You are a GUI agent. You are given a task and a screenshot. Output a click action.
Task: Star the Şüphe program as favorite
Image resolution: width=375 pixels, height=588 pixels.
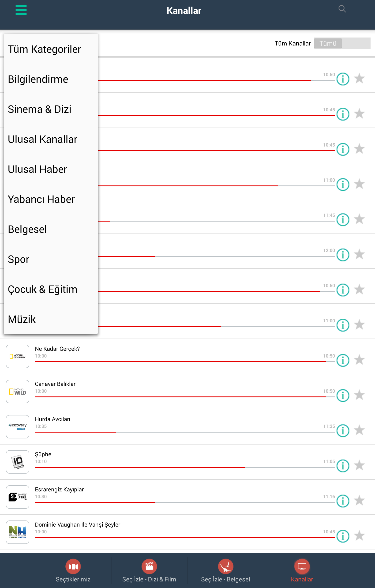[359, 465]
